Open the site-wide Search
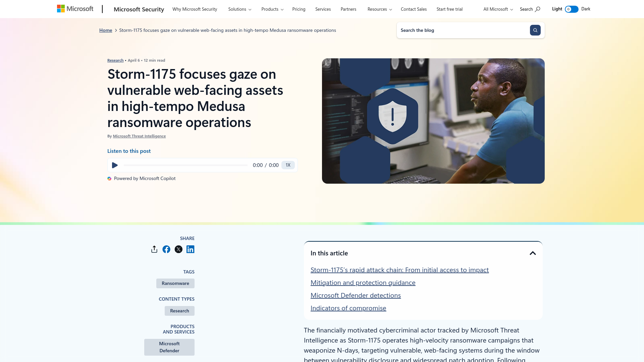Viewport: 644px width, 362px height. [529, 9]
